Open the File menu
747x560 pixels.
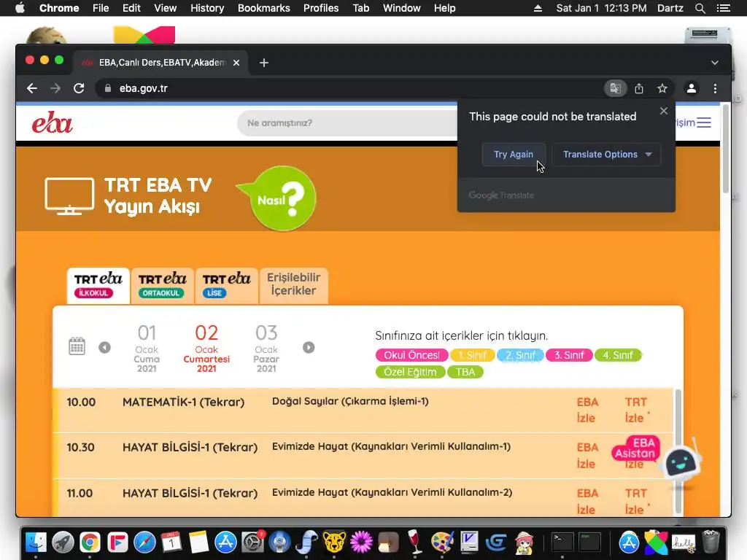[x=101, y=8]
